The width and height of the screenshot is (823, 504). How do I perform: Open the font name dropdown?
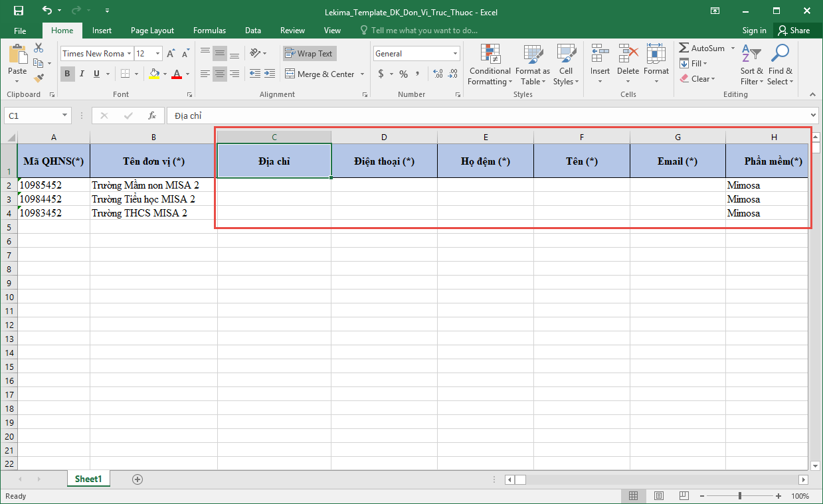129,54
